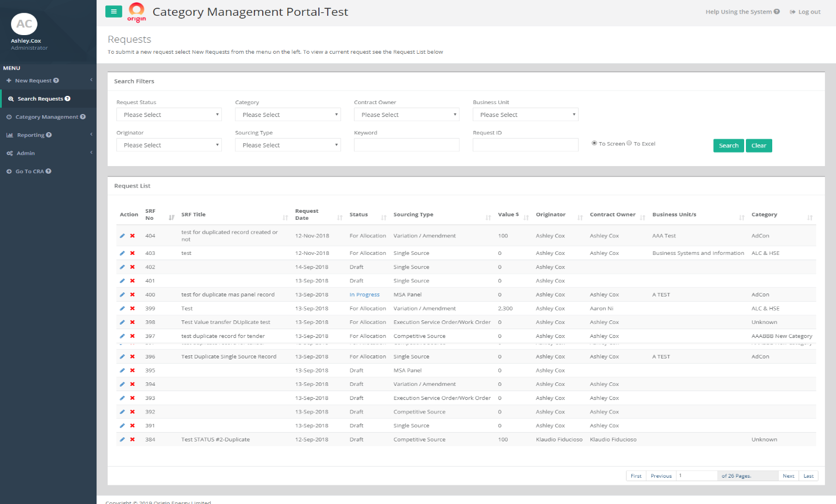Open the Contract Owner dropdown
This screenshot has width=836, height=504.
[x=407, y=115]
